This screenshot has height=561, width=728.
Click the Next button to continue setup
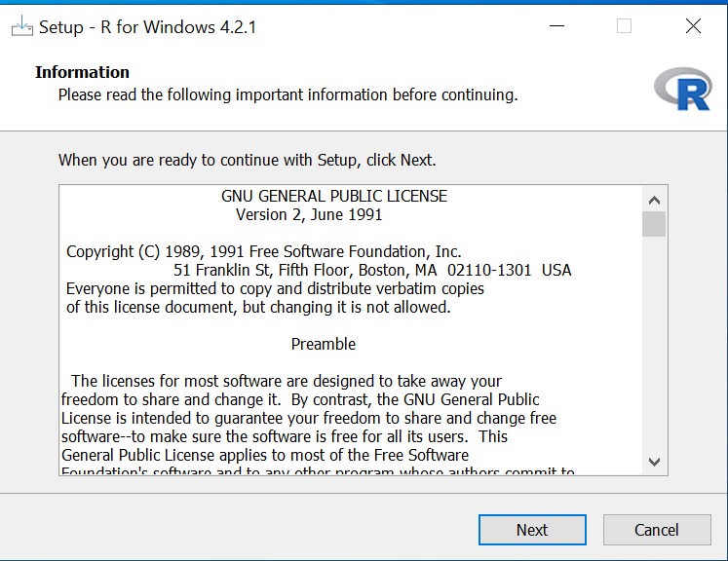pos(532,530)
